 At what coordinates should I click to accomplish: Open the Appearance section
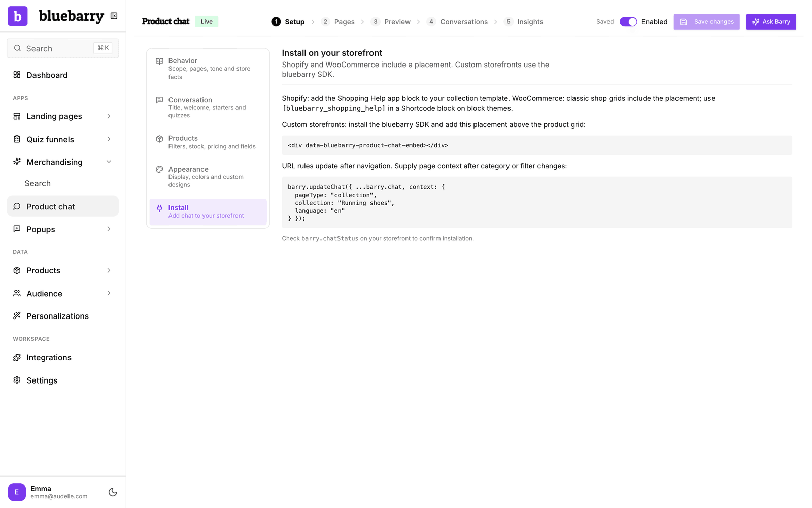pyautogui.click(x=208, y=177)
